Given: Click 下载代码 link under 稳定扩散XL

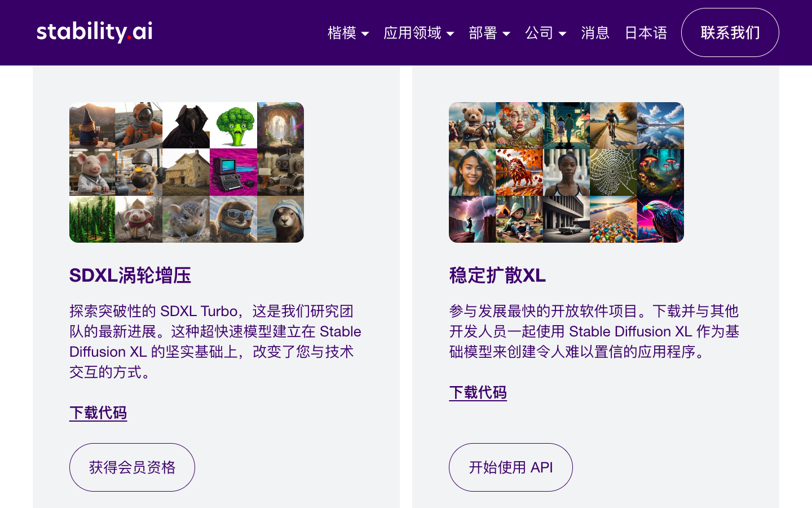Looking at the screenshot, I should point(478,392).
